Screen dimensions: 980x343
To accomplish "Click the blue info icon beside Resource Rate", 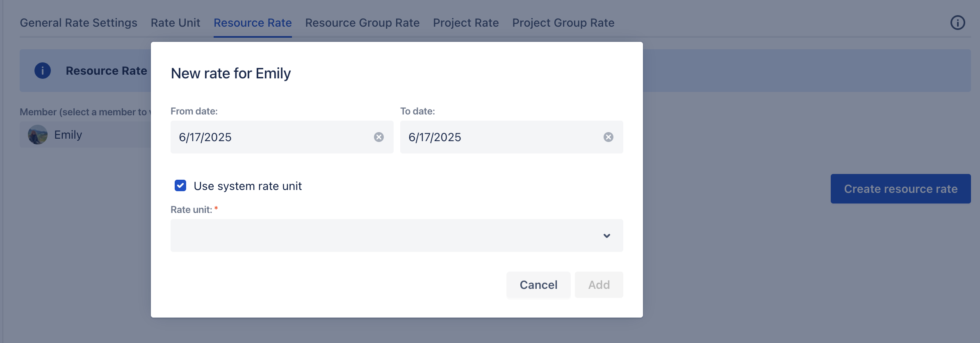I will pos(43,71).
